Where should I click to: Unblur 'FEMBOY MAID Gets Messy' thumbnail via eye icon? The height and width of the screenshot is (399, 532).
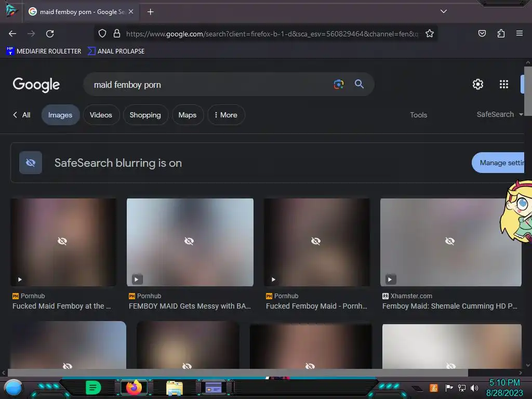(x=189, y=241)
